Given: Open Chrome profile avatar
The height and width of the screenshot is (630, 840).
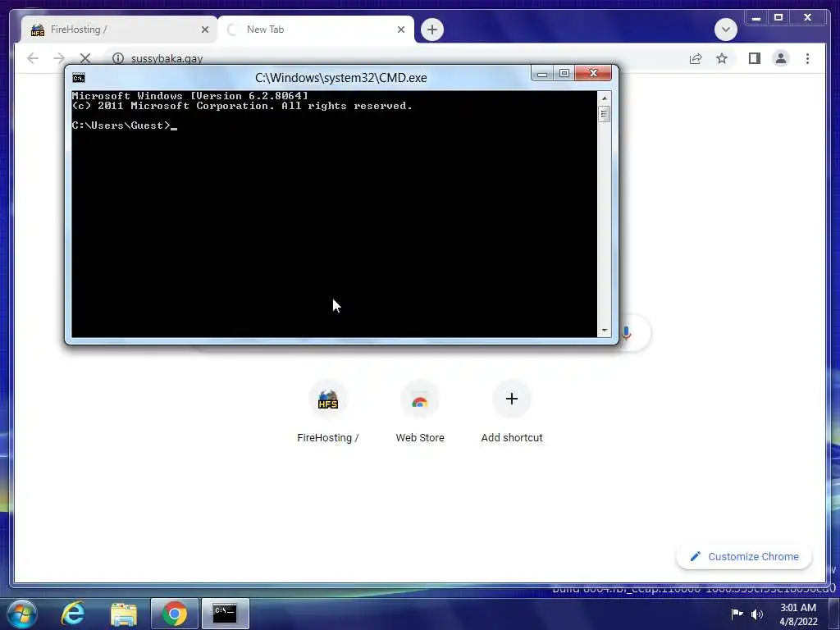Looking at the screenshot, I should pos(781,58).
